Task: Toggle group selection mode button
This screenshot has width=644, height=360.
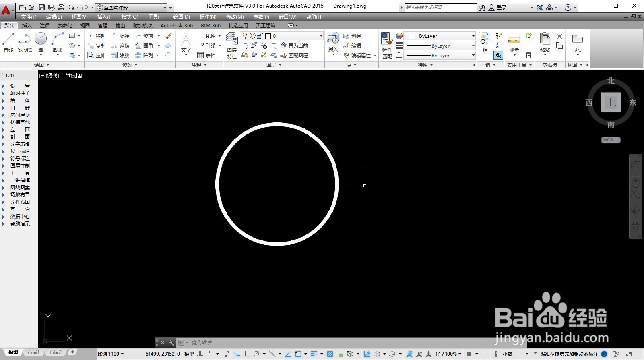Action: [x=498, y=55]
